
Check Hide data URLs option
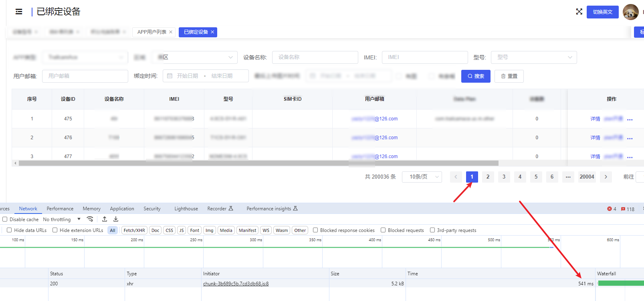point(9,230)
